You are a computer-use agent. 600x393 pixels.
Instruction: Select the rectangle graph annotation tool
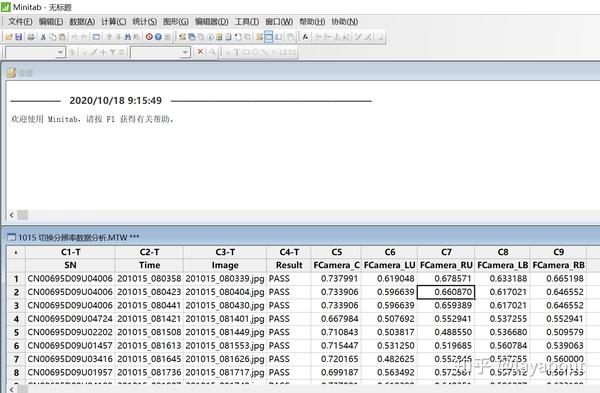(x=246, y=52)
